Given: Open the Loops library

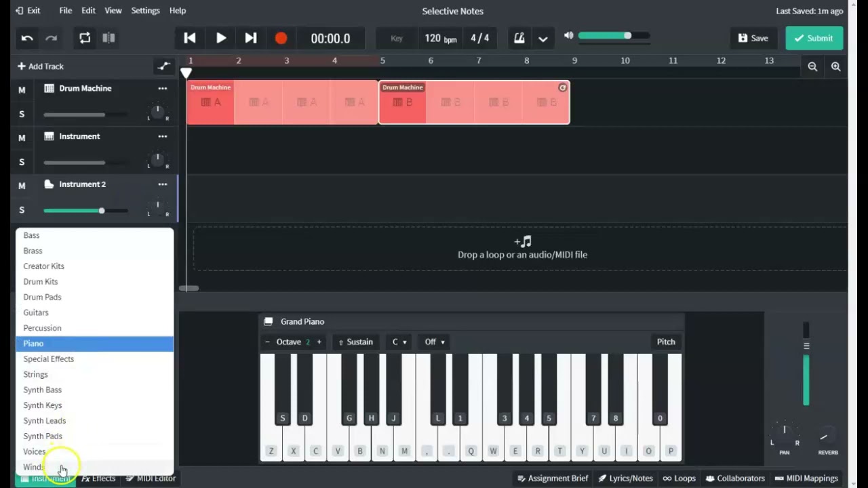Looking at the screenshot, I should 679,479.
